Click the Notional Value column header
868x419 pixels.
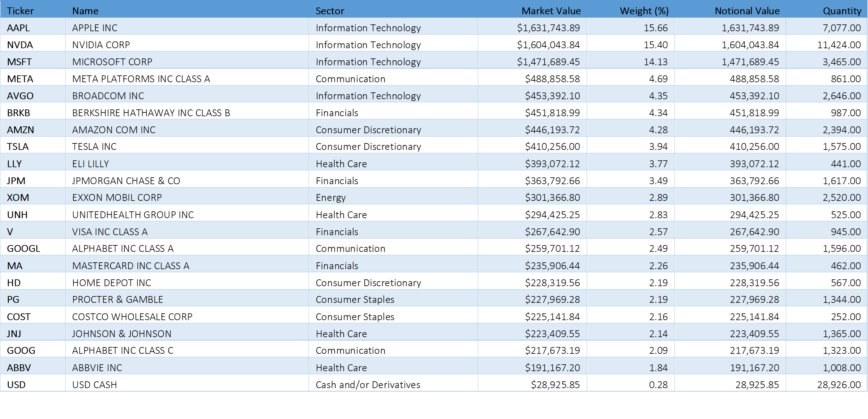747,11
